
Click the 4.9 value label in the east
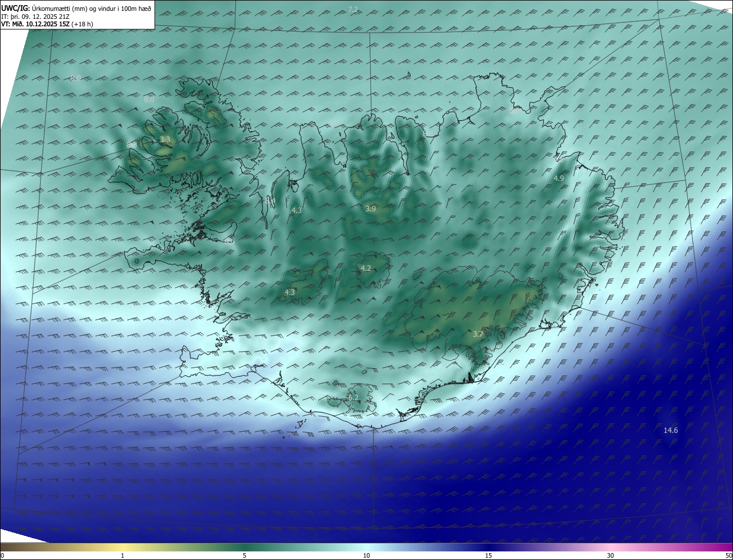(558, 178)
